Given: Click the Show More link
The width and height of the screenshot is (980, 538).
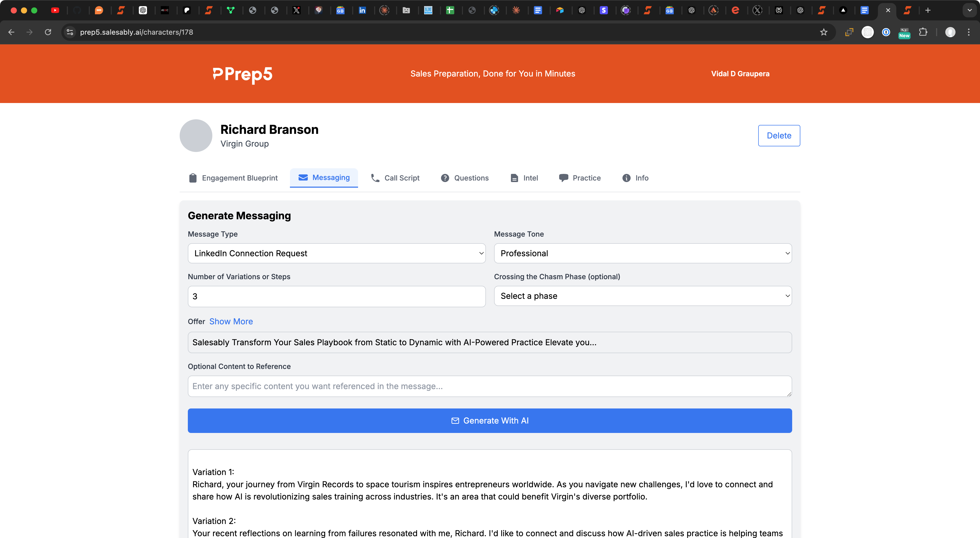Looking at the screenshot, I should (x=231, y=321).
